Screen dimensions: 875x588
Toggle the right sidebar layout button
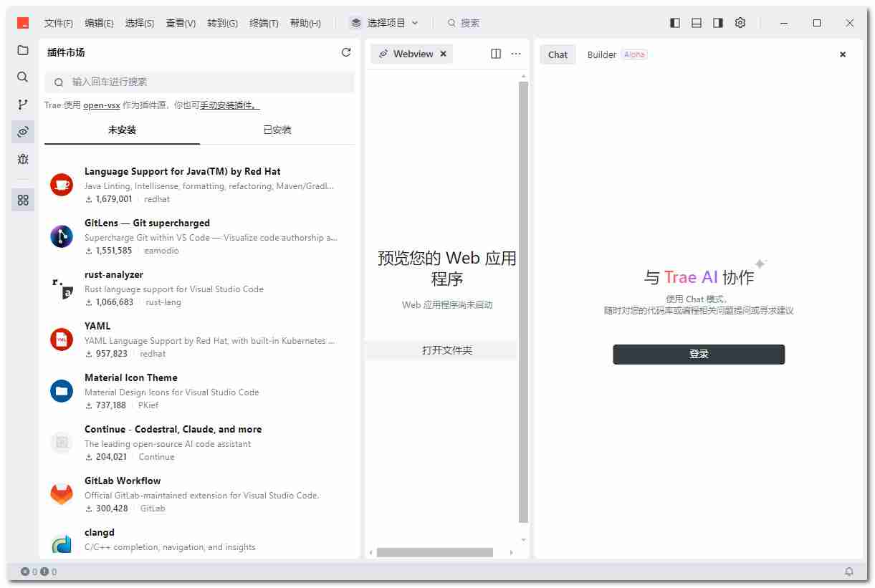pyautogui.click(x=717, y=22)
